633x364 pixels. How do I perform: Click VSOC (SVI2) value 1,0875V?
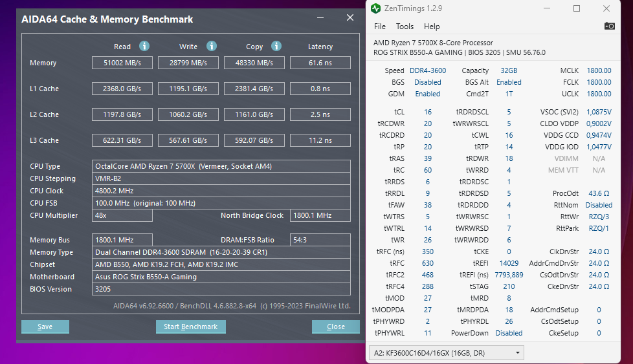click(x=599, y=112)
